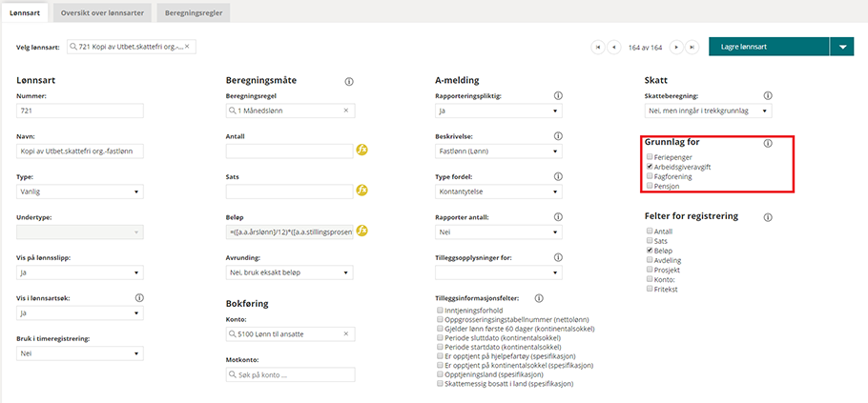The image size is (868, 403).
Task: Click the Navn field
Action: 80,151
